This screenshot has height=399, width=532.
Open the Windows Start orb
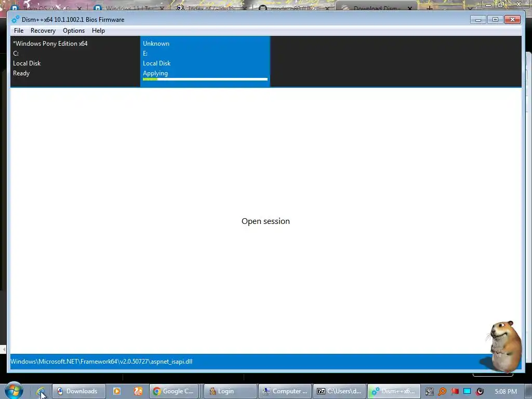coord(14,391)
